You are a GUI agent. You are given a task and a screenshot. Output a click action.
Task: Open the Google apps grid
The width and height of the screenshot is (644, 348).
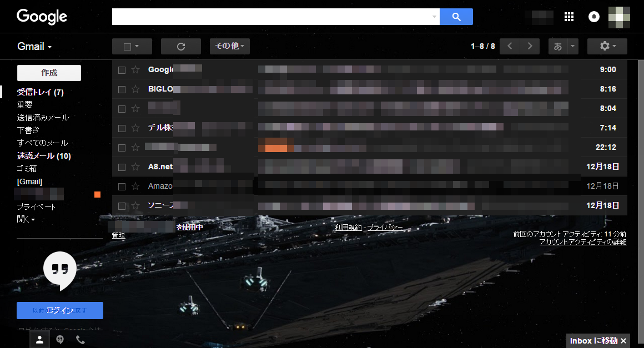pyautogui.click(x=569, y=17)
